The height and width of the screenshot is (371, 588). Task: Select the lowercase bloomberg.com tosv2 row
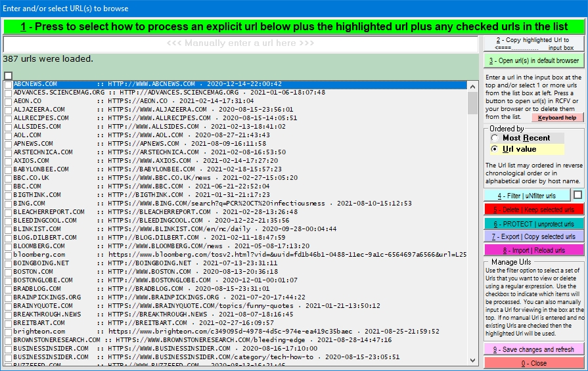pos(240,255)
